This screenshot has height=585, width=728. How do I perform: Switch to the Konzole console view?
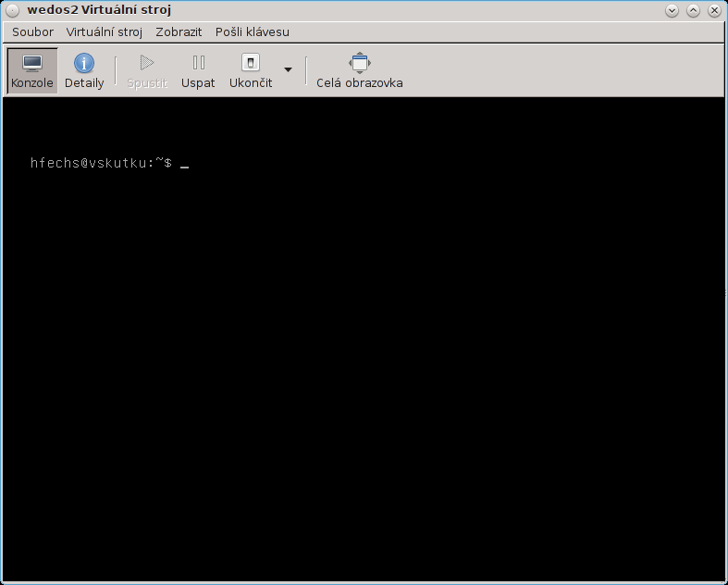point(32,71)
